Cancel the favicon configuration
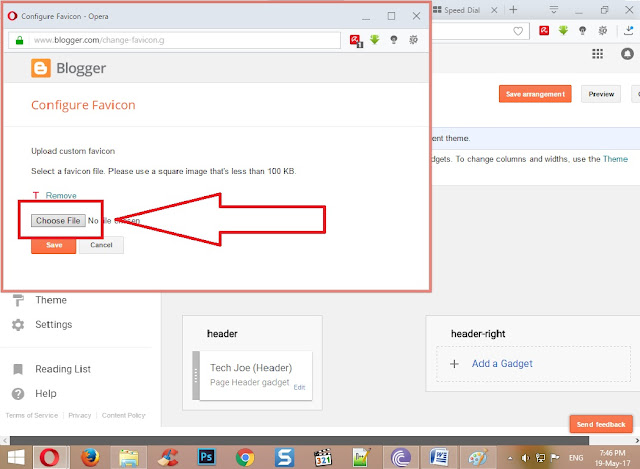The height and width of the screenshot is (469, 640). [101, 245]
